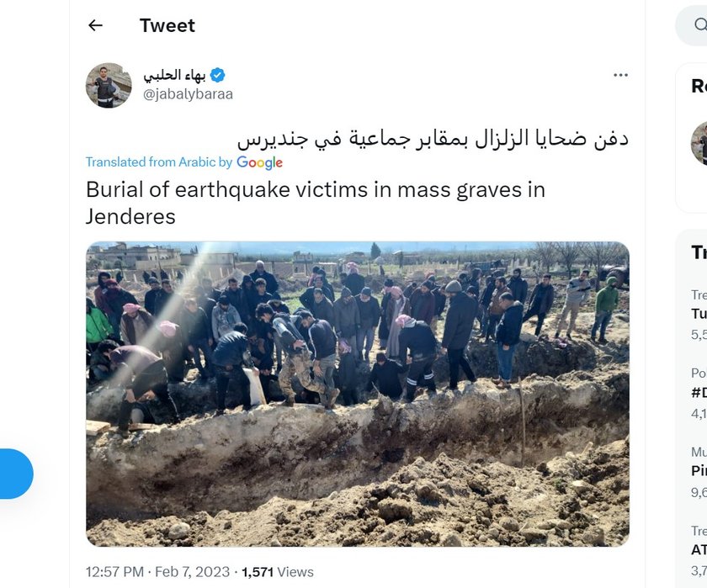Open the three-dot more options menu
The width and height of the screenshot is (707, 588).
point(620,75)
